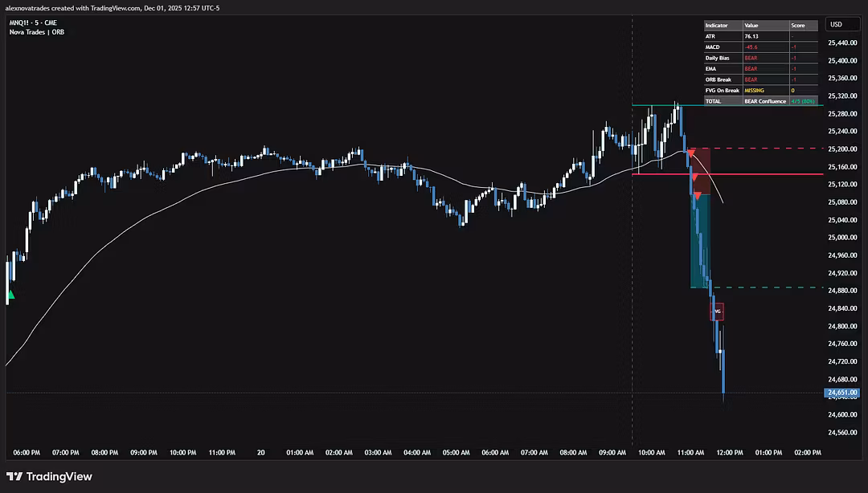Click the teal profit zone of the short position

699,241
